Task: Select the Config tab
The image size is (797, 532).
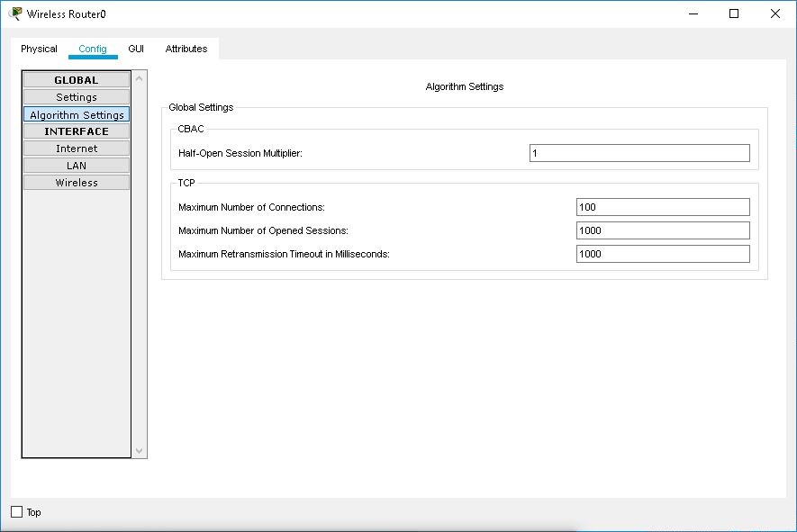Action: click(93, 49)
